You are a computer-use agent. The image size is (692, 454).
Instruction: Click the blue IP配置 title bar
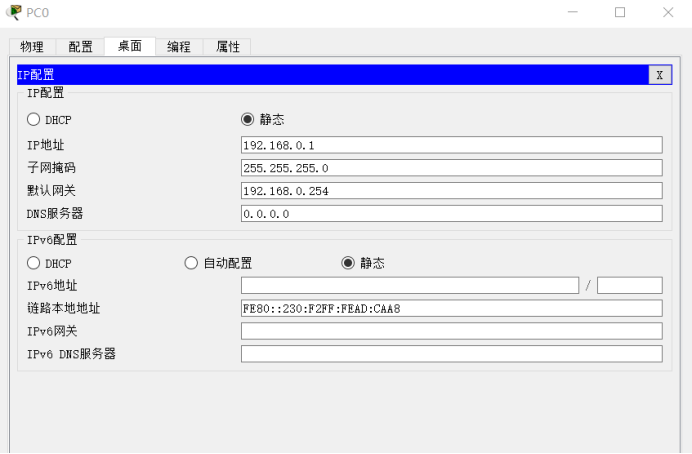[x=333, y=75]
